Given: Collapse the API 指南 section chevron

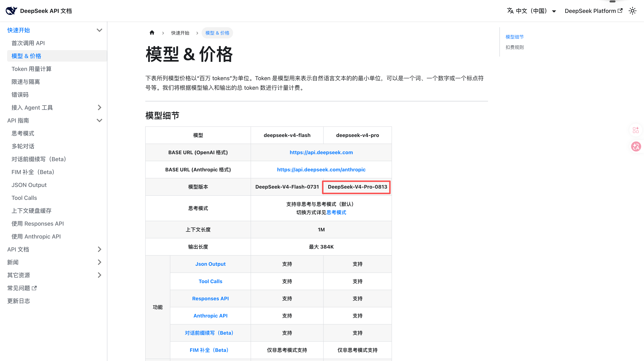Looking at the screenshot, I should (x=99, y=121).
